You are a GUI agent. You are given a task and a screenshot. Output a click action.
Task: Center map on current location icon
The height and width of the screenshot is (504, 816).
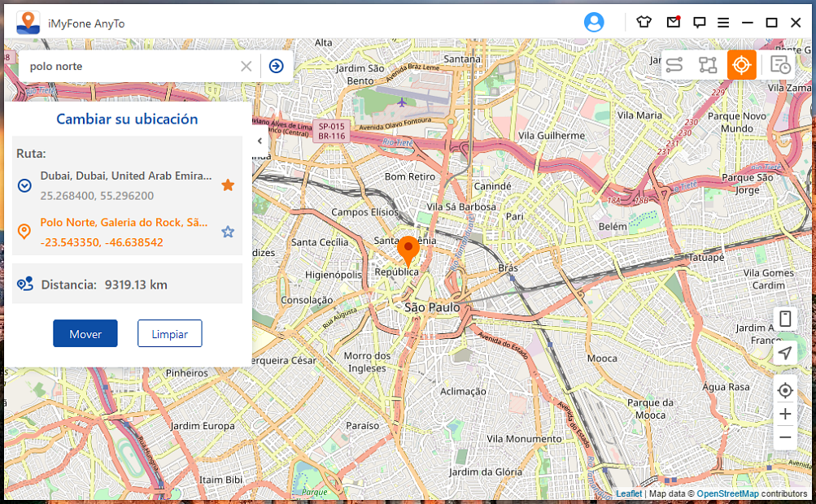(785, 390)
